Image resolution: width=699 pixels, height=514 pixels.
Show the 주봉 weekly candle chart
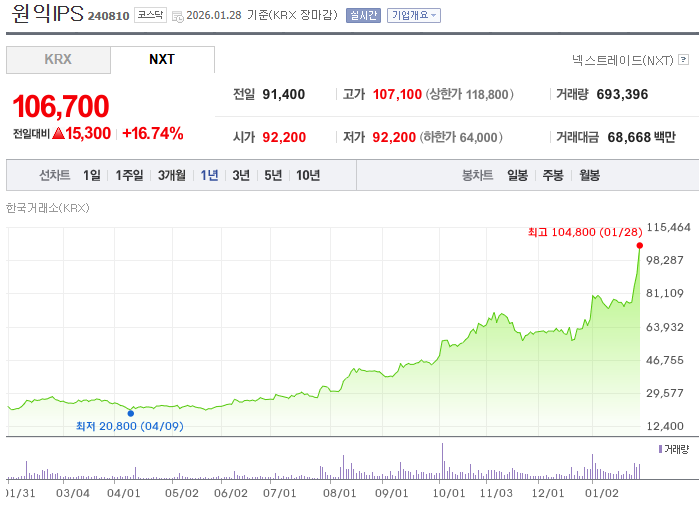coord(553,175)
